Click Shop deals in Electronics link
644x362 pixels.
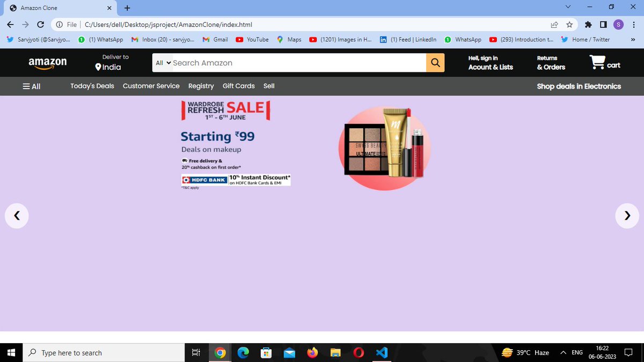point(579,86)
